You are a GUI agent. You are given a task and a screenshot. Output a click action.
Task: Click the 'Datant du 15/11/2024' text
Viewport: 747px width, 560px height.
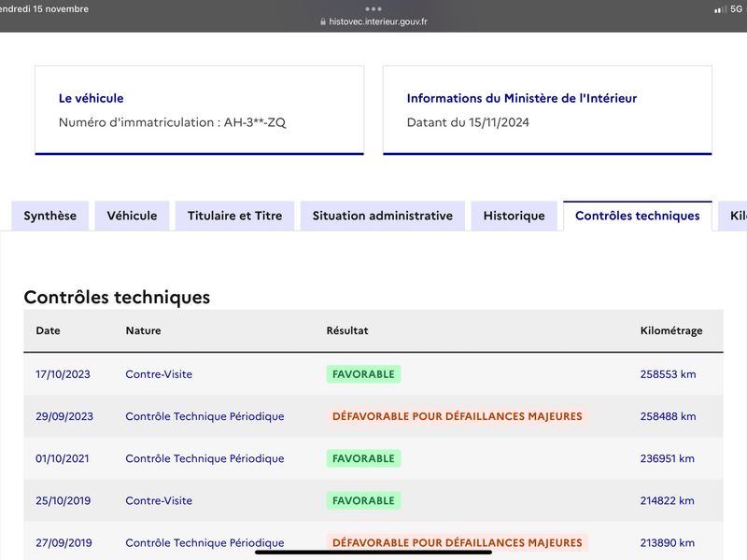(x=468, y=122)
